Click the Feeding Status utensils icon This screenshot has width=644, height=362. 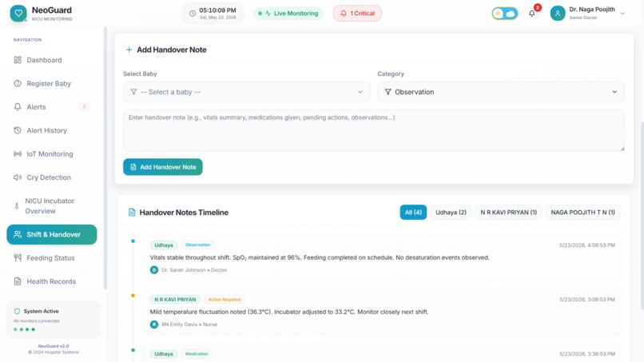tap(18, 257)
